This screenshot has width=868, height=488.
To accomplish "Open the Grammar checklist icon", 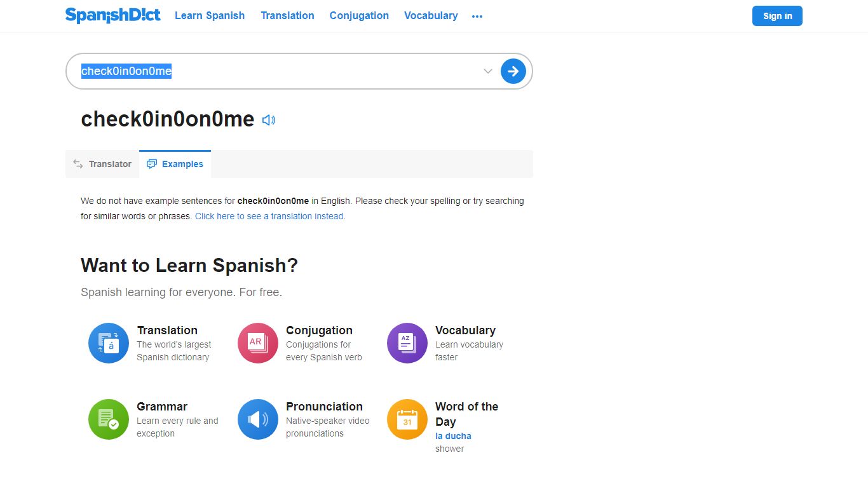I will point(109,419).
